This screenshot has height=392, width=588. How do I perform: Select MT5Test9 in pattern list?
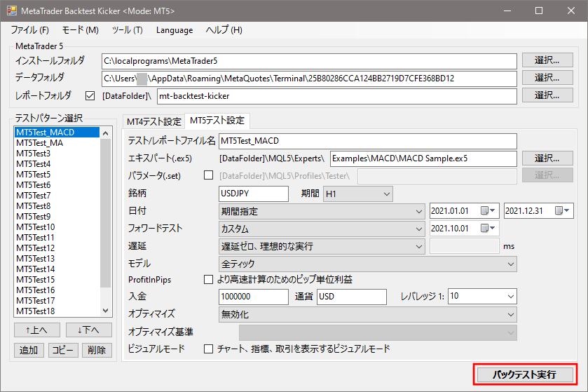pos(57,217)
